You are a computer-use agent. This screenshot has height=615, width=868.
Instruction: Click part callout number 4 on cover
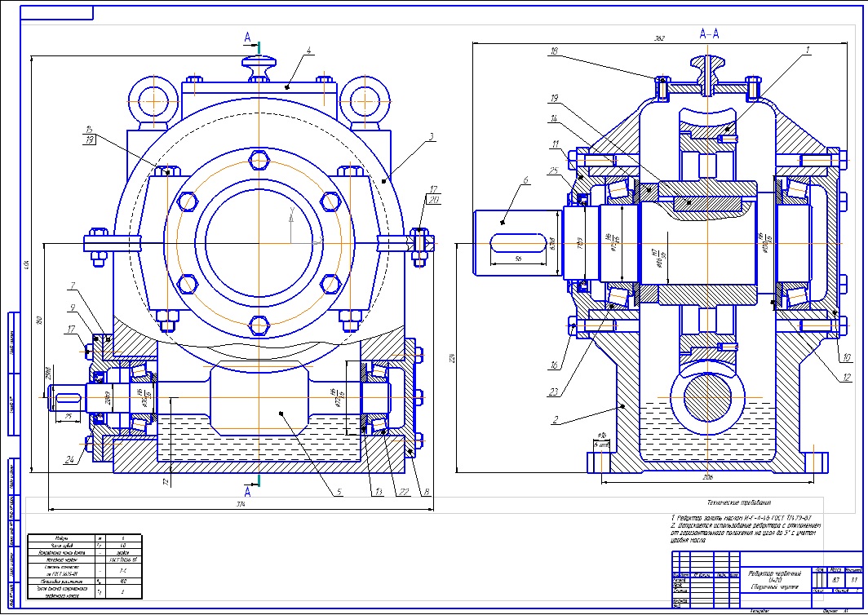[x=309, y=51]
